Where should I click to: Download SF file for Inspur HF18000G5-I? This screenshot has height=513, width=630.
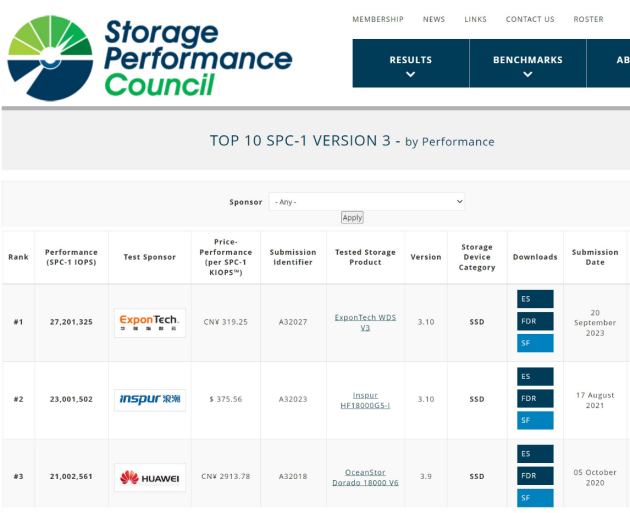[x=534, y=420]
